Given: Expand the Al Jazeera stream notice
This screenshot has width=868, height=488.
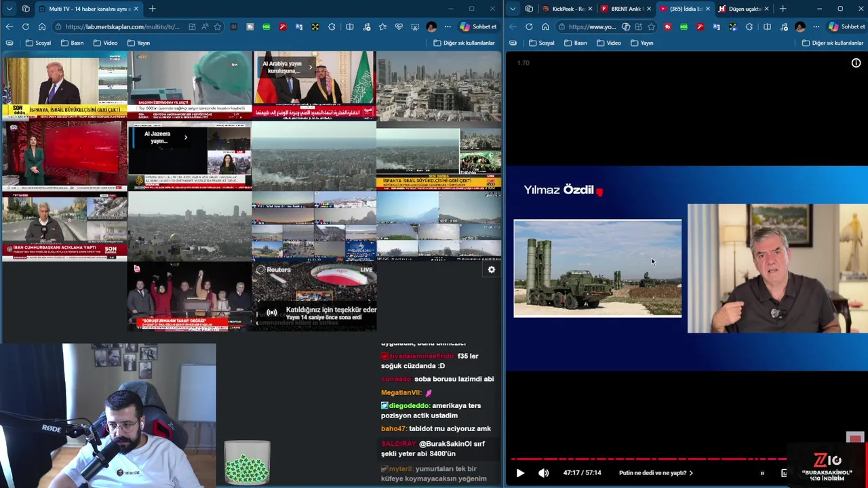Looking at the screenshot, I should click(x=185, y=137).
